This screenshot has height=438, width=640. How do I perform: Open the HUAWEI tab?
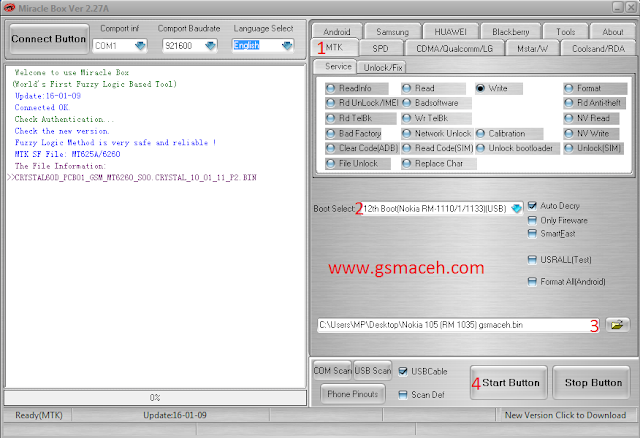(450, 31)
